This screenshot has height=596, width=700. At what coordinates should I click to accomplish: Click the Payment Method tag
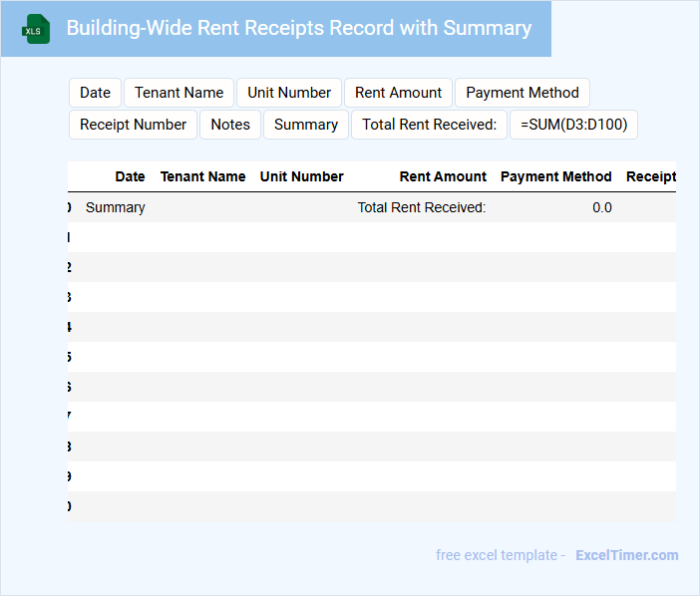523,93
